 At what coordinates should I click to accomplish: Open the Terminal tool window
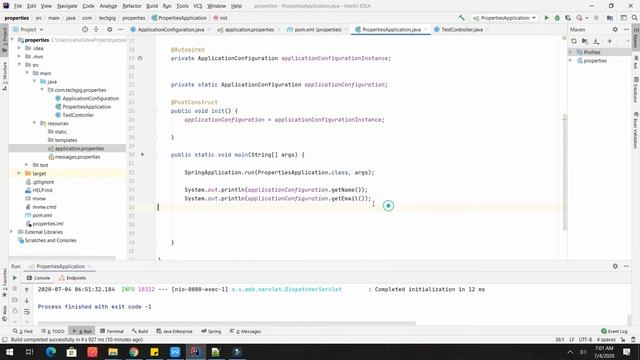(x=112, y=331)
